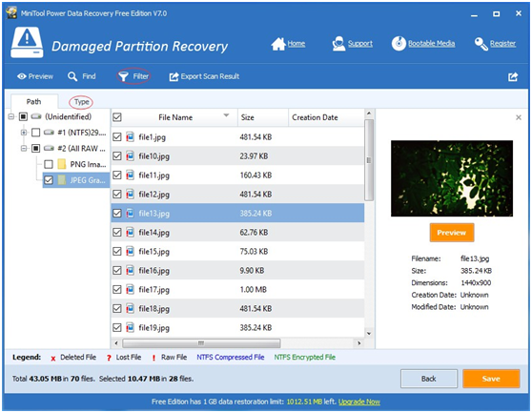This screenshot has height=413, width=532.
Task: Click the #2 (All RAW) drive icon
Action: (49, 148)
